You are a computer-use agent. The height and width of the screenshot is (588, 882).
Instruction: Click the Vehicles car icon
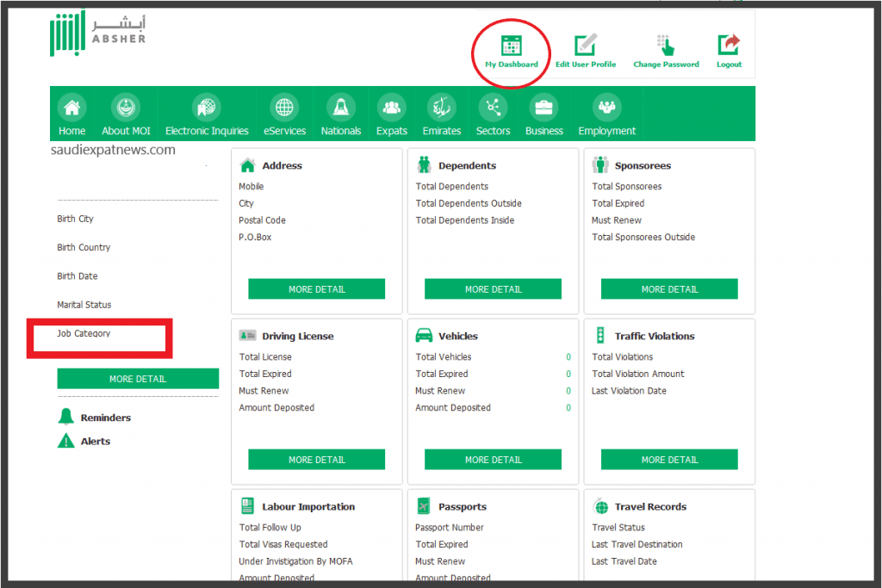(424, 336)
